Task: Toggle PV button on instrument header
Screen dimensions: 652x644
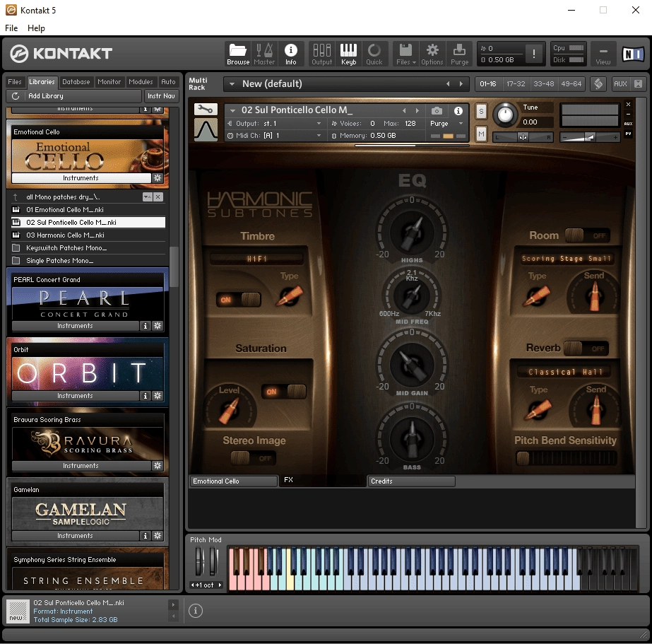Action: click(x=628, y=134)
